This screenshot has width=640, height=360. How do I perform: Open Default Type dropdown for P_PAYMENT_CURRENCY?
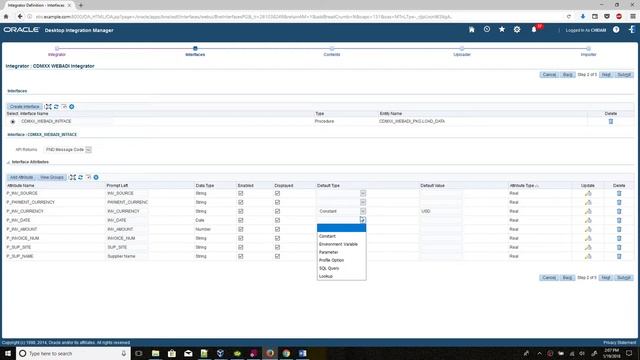click(x=342, y=202)
